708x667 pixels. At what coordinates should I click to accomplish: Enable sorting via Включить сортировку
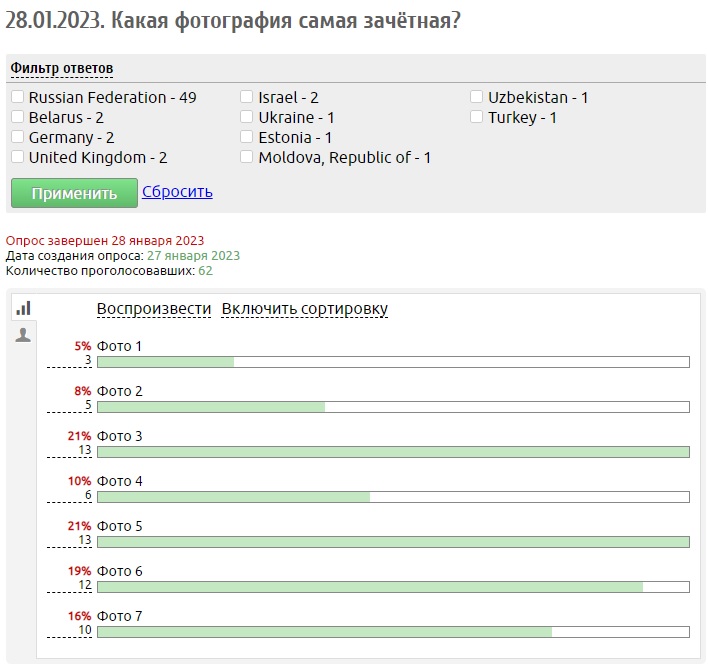(x=304, y=309)
